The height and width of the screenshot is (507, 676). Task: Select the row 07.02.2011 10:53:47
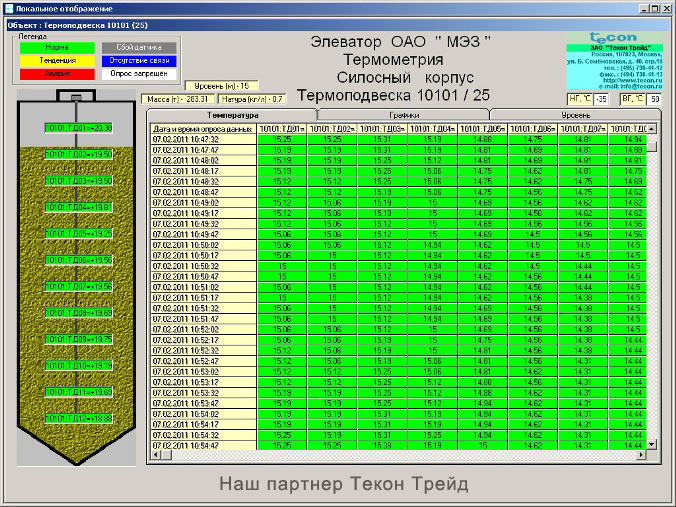point(398,404)
